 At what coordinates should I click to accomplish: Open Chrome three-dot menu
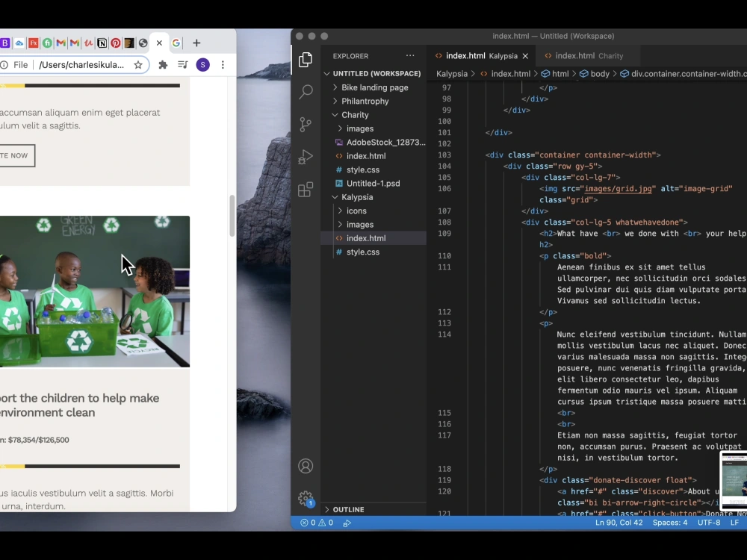(223, 65)
